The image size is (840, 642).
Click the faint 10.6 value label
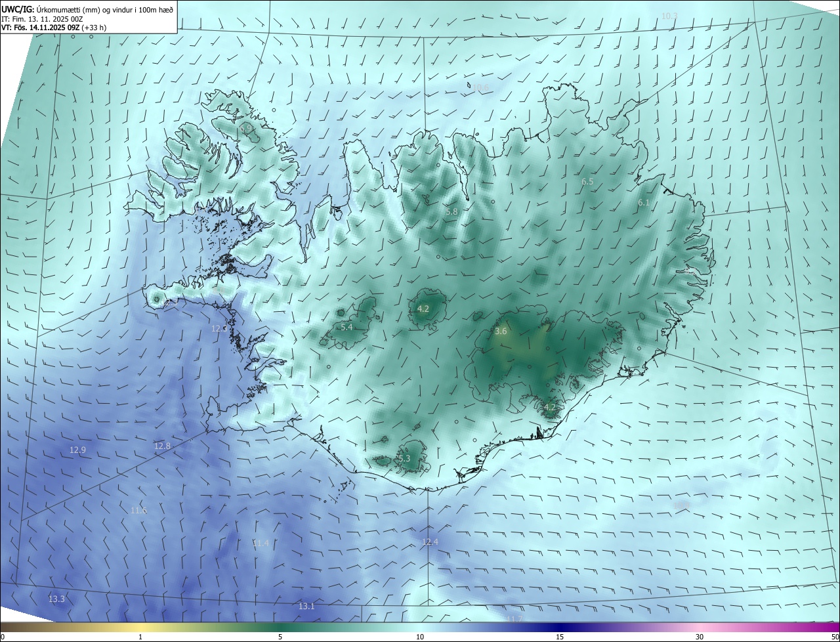tap(481, 87)
